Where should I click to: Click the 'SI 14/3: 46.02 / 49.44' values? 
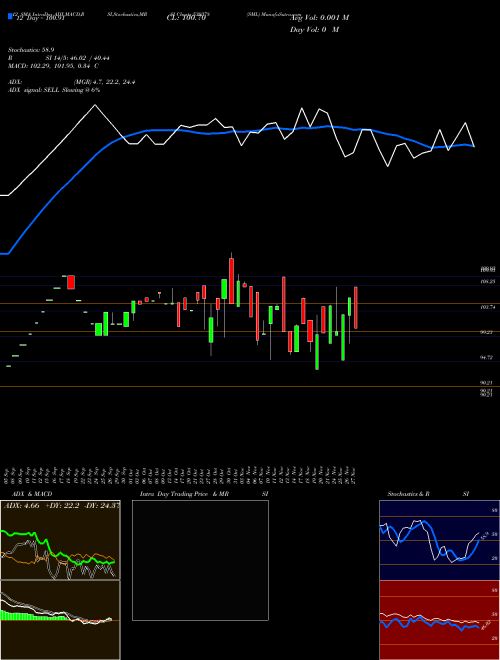pyautogui.click(x=78, y=58)
